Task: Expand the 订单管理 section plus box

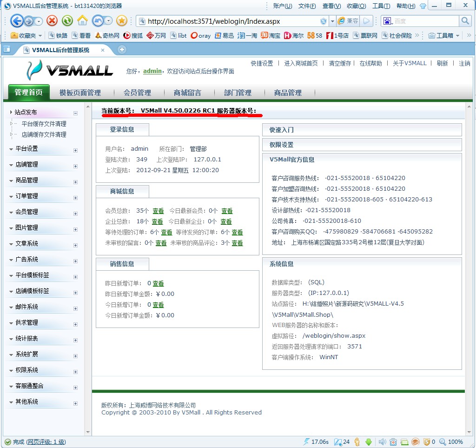Action: click(76, 198)
